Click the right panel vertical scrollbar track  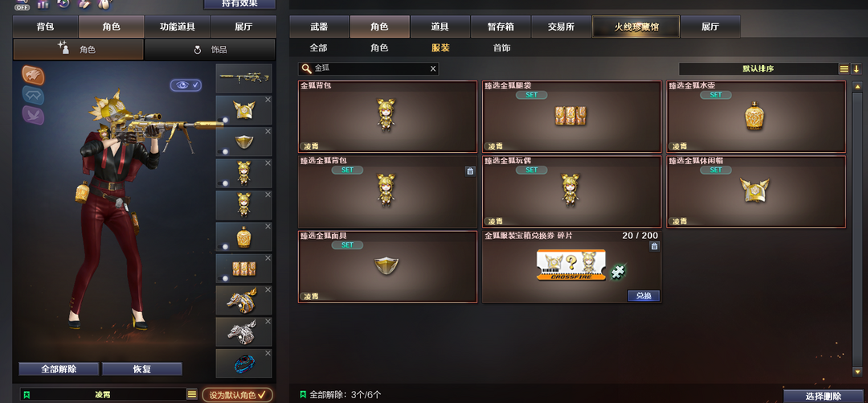tap(858, 229)
